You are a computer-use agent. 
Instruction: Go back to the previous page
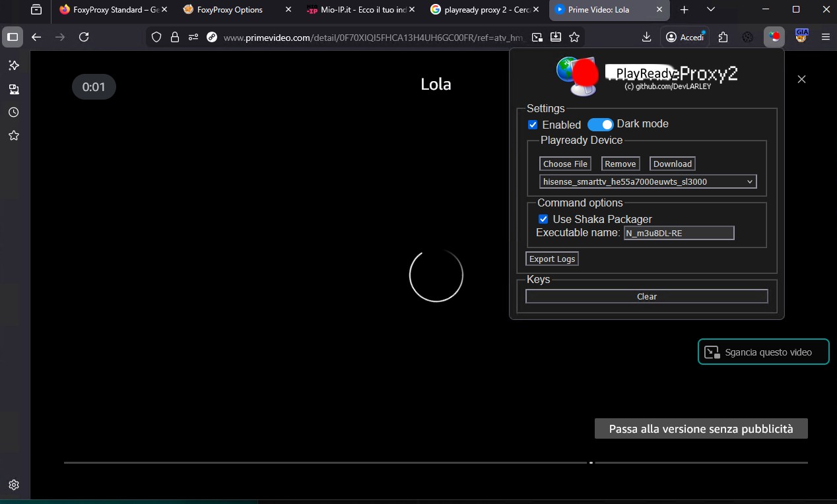tap(36, 37)
